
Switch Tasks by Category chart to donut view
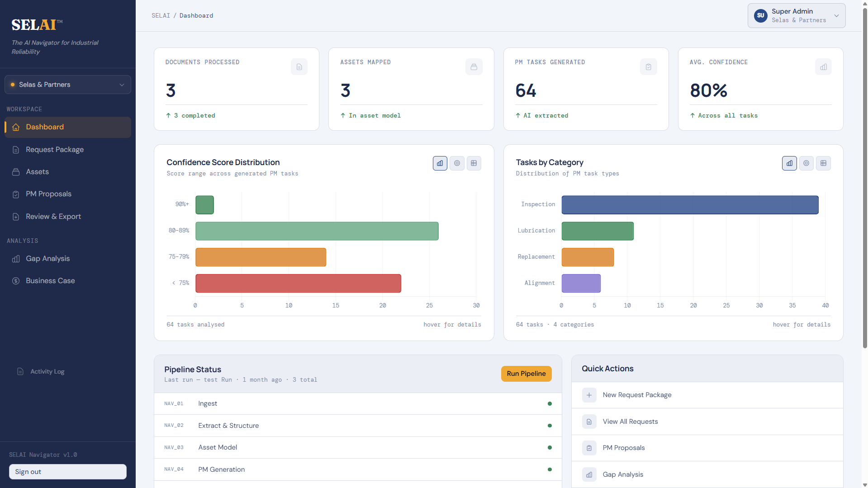pyautogui.click(x=806, y=163)
